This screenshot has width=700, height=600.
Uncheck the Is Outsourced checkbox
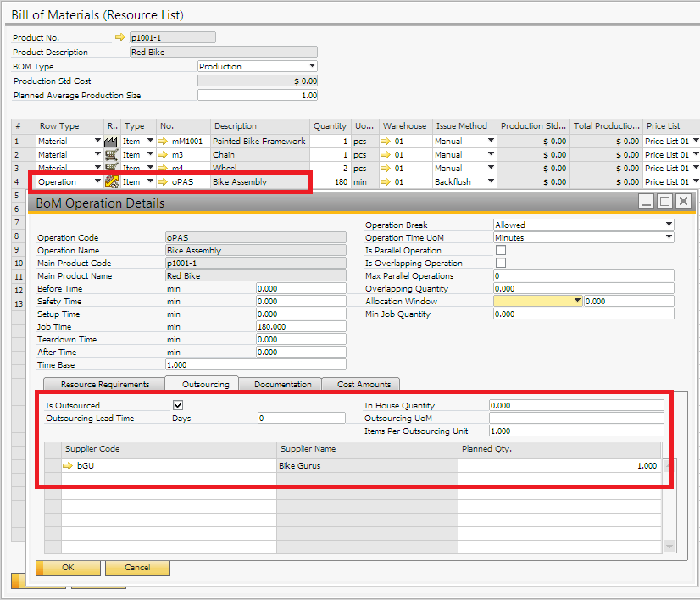tap(178, 406)
